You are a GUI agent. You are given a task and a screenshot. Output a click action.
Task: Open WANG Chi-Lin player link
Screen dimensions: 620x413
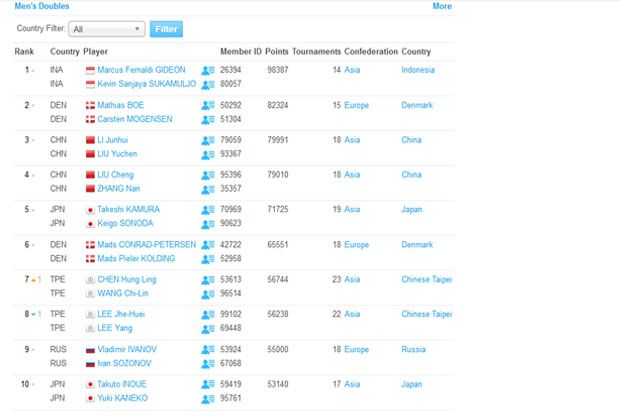[123, 293]
